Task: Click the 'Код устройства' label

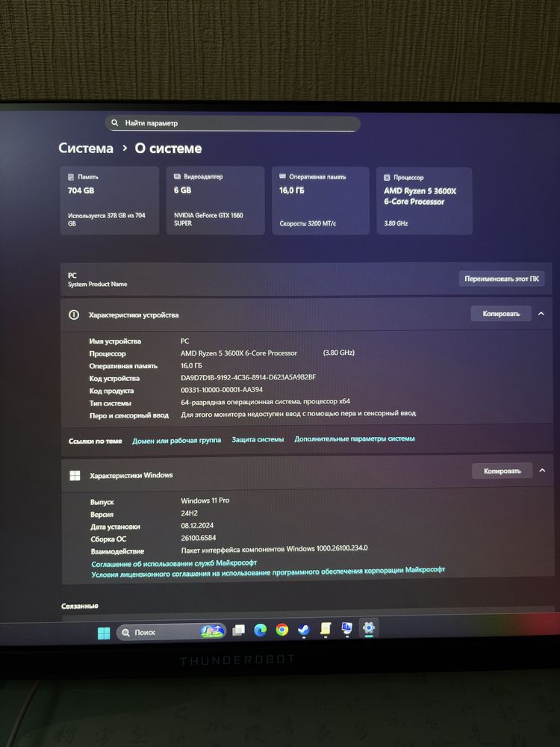Action: (x=114, y=378)
